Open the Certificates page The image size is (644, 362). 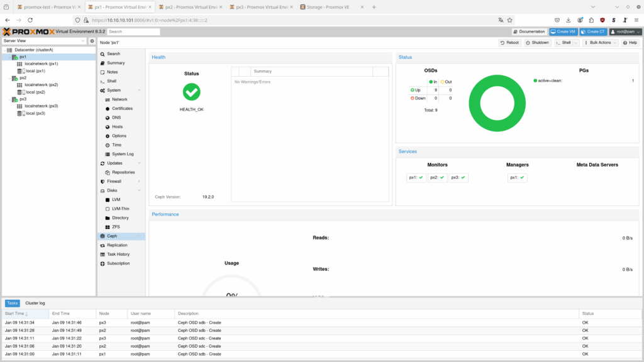[122, 108]
